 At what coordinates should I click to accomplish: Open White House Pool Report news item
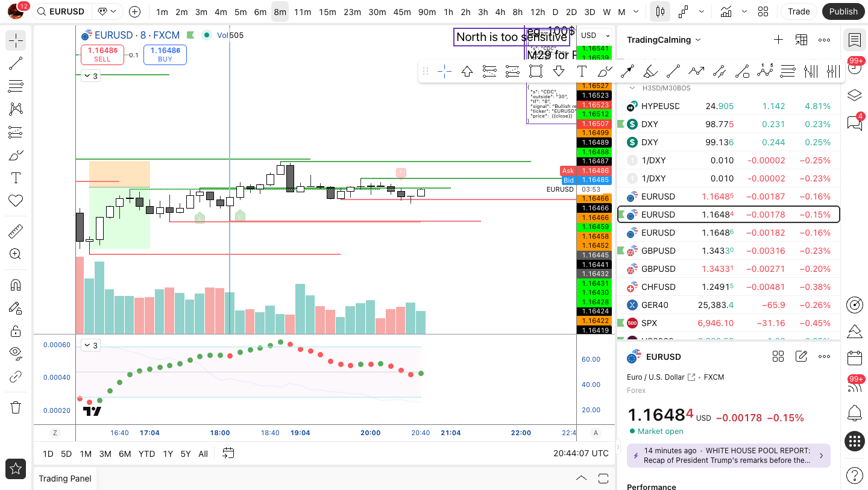click(x=729, y=456)
